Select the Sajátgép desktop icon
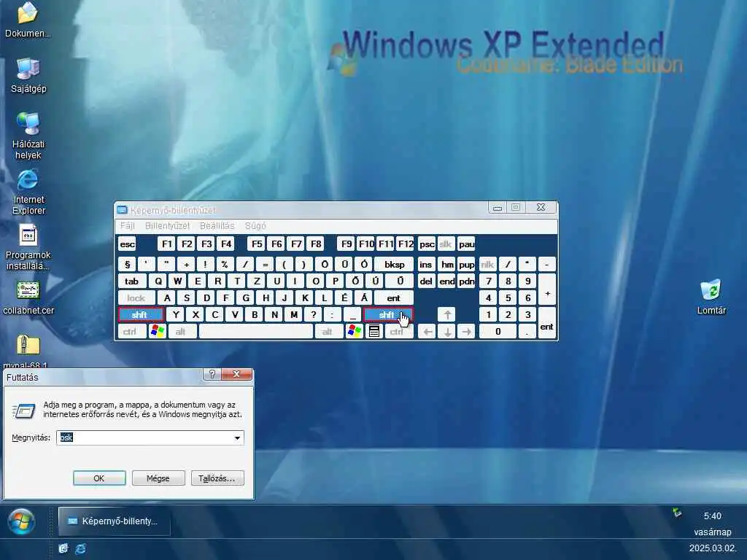The image size is (747, 560). [x=28, y=76]
